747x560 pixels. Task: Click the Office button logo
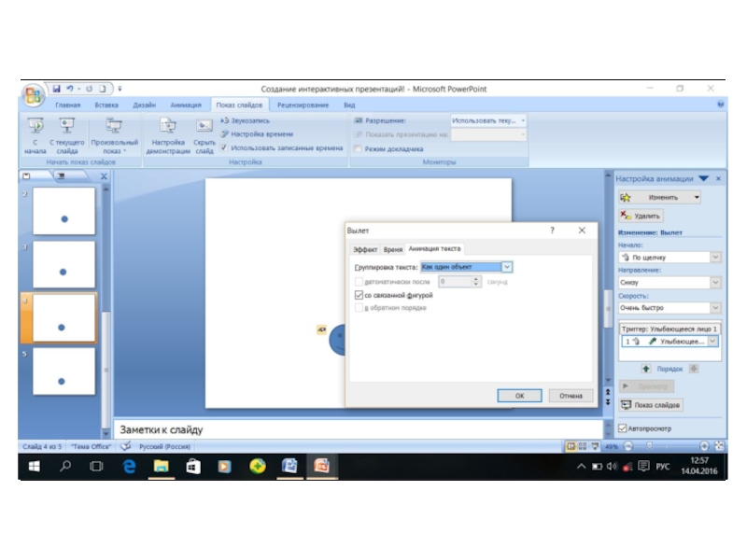click(x=34, y=94)
